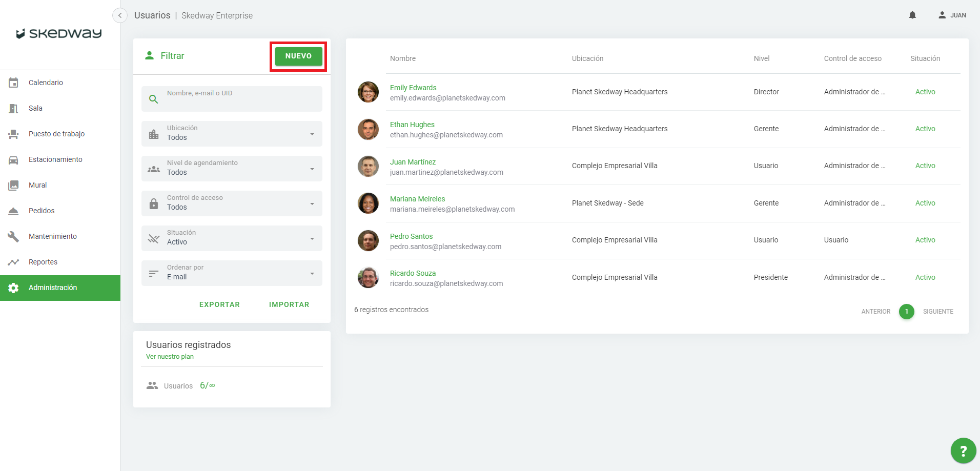This screenshot has width=980, height=471.
Task: Click the Estacionamiento car icon
Action: click(14, 159)
